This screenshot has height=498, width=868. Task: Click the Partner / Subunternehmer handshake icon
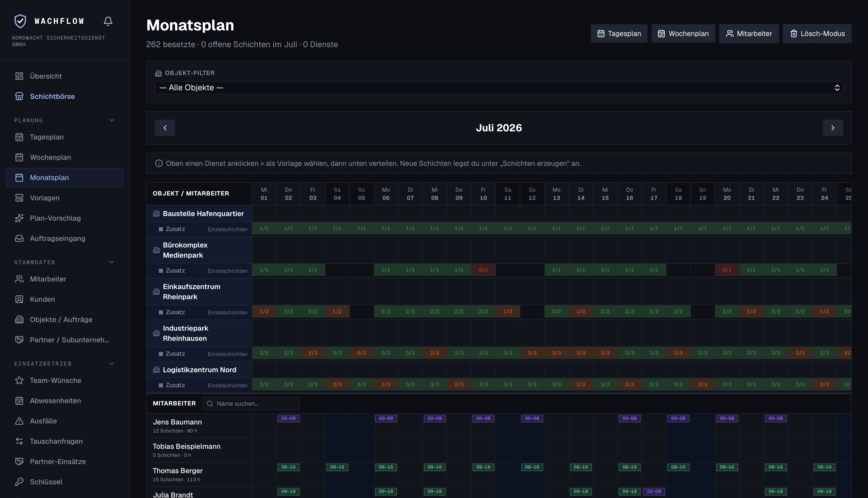19,340
